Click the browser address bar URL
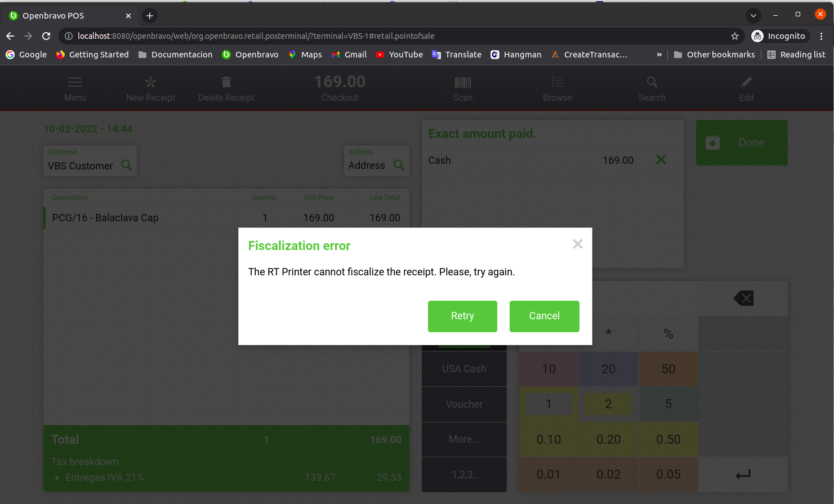 click(256, 36)
